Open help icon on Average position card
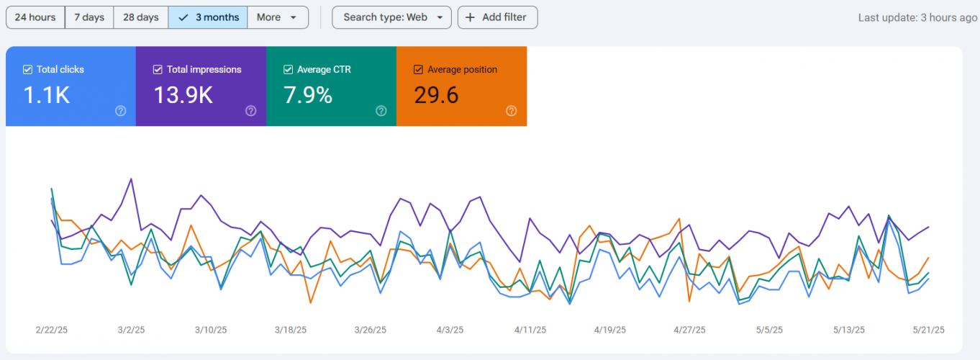This screenshot has width=980, height=360. (x=512, y=111)
